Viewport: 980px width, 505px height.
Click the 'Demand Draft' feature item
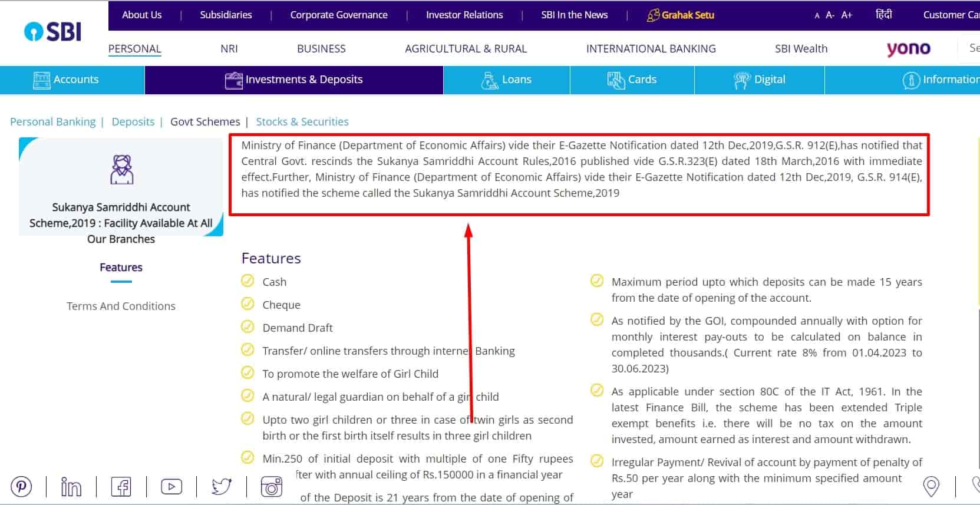(298, 328)
